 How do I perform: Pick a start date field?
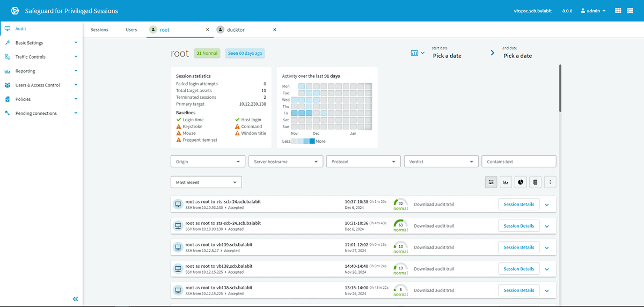(447, 56)
